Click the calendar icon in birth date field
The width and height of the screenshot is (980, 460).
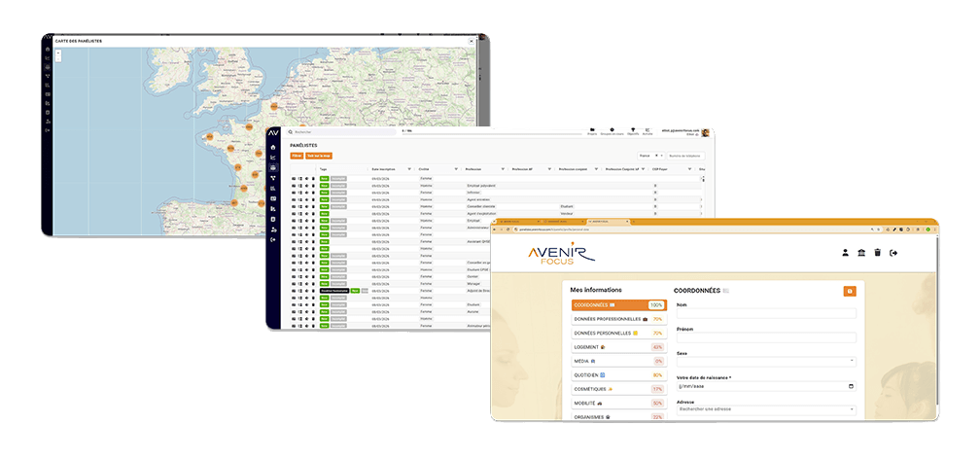pos(851,386)
